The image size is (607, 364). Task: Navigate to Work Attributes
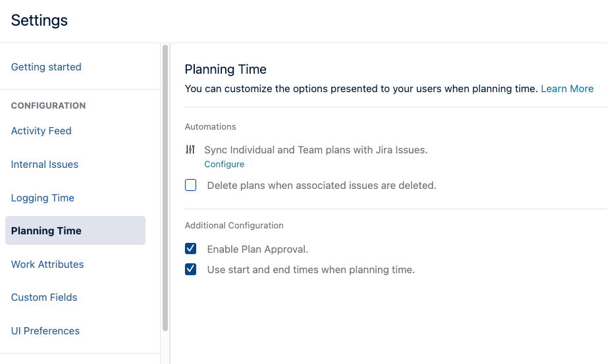pyautogui.click(x=47, y=265)
